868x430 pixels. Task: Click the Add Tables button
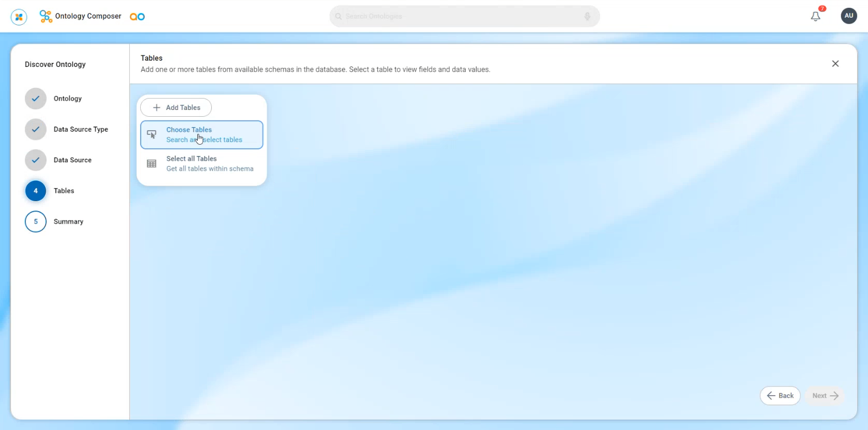coord(176,107)
